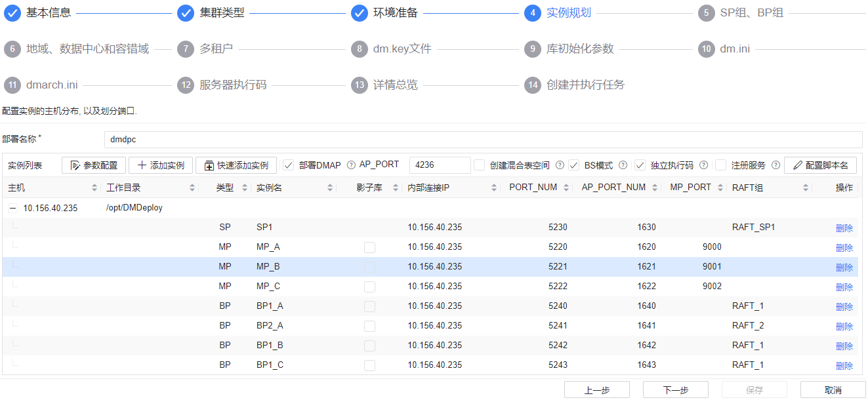The height and width of the screenshot is (400, 868).
Task: Show help icon next to 注册服务
Action: tap(776, 165)
